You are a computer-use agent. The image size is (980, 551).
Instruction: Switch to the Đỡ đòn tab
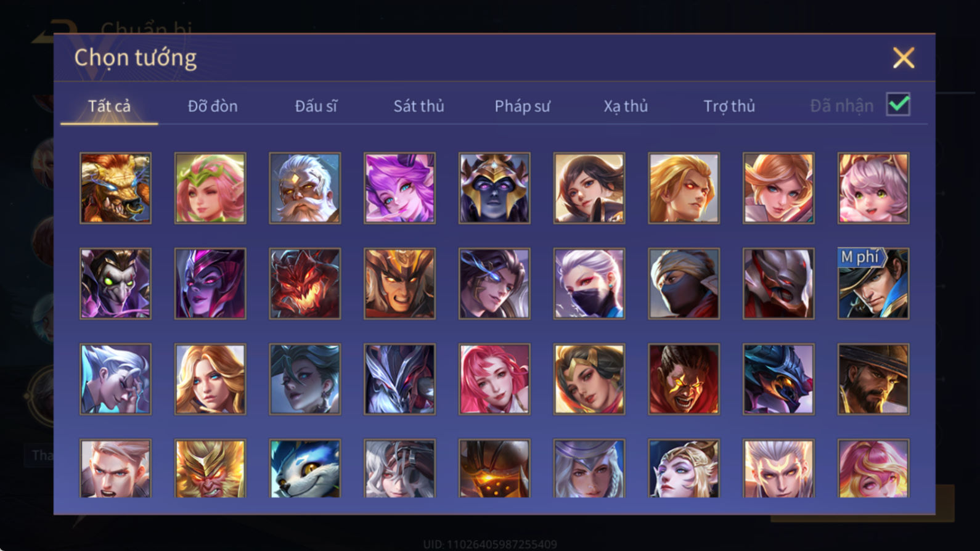(x=213, y=106)
